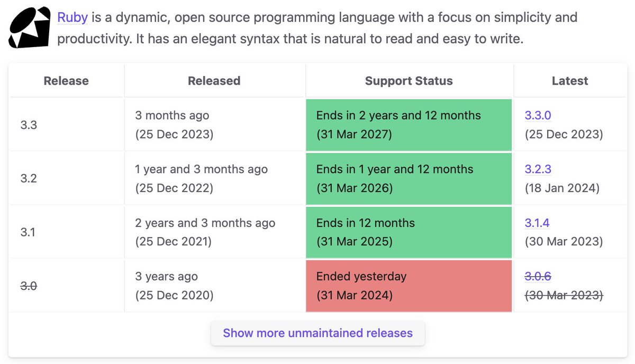Select the 3.2 release row cell
Screen dimensions: 635x364
pyautogui.click(x=67, y=179)
